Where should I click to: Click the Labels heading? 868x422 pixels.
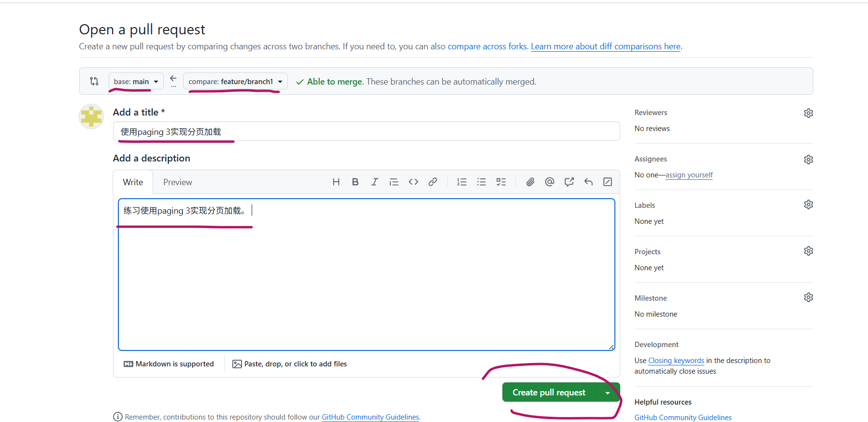coord(645,205)
